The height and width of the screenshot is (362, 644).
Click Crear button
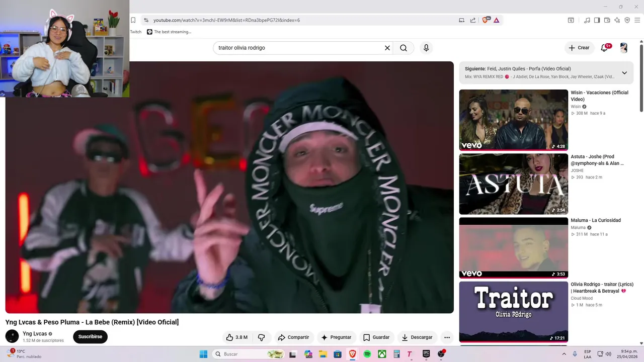(x=579, y=48)
